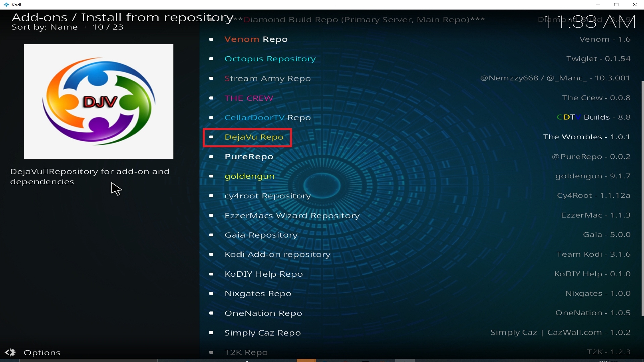This screenshot has width=644, height=362.
Task: Click goldengun - 9.1.7 label
Action: click(x=593, y=176)
